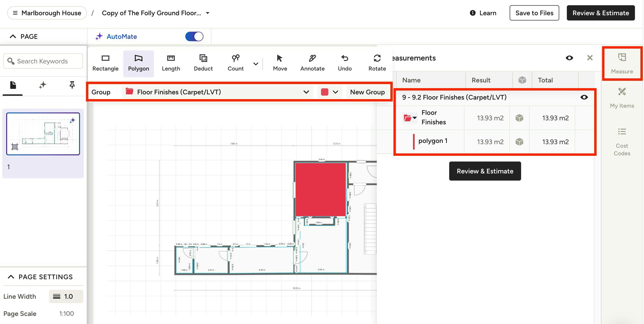Open the Line Width selector
Viewport: 644px width, 324px height.
tap(66, 296)
